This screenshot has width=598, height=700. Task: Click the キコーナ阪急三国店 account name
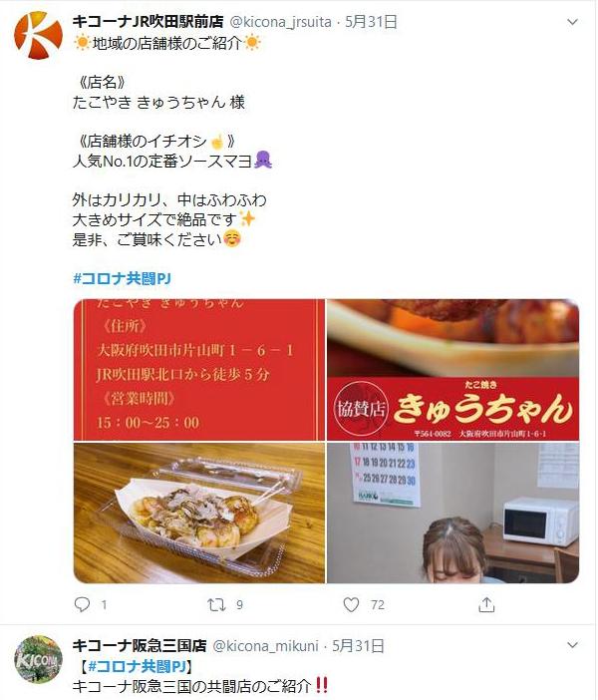[140, 645]
